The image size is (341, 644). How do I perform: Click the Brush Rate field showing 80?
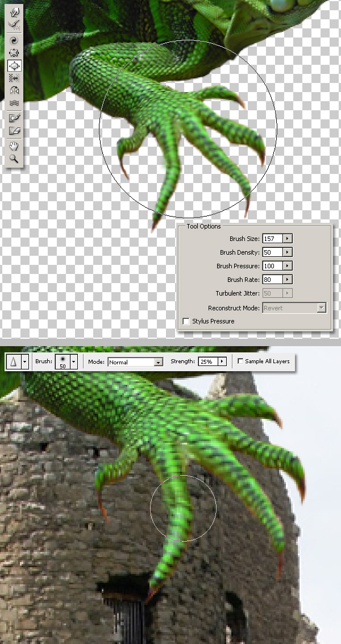click(273, 279)
